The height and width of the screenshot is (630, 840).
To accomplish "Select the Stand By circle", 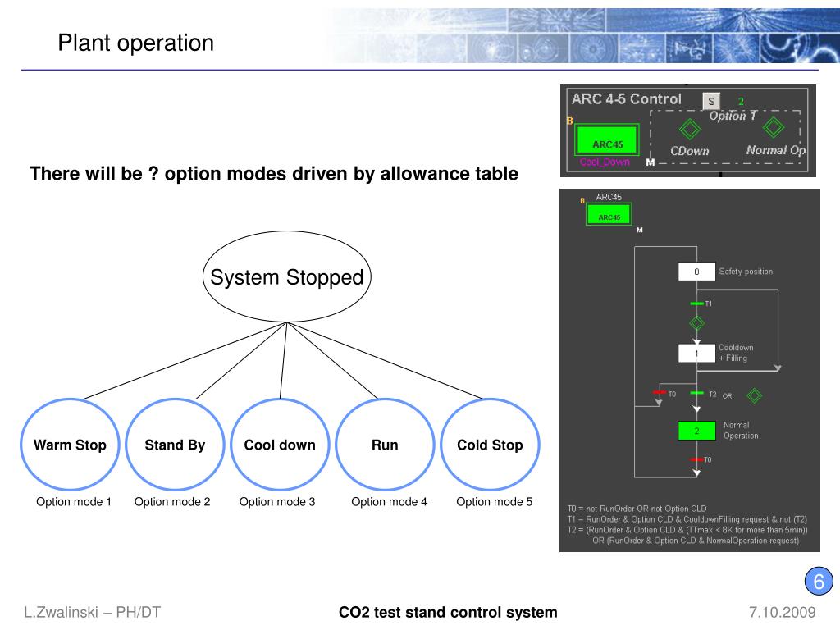I will 175,445.
